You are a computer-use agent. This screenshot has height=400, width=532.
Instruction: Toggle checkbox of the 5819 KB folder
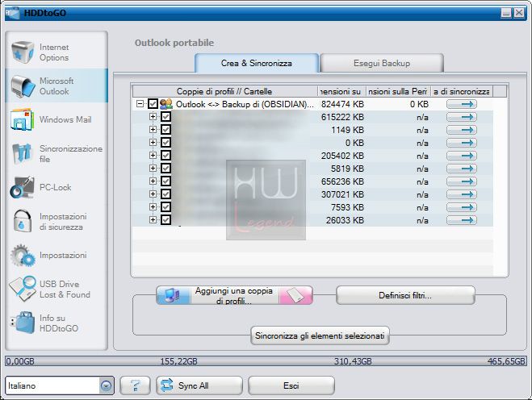(165, 168)
